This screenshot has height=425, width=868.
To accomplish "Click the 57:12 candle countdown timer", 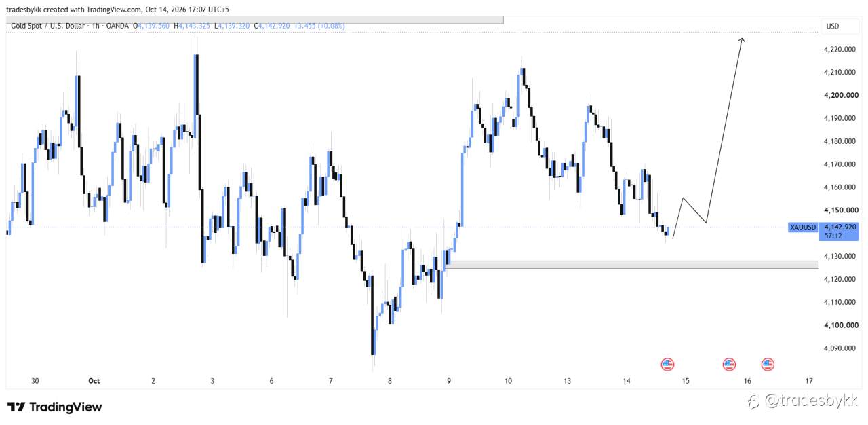I will [833, 236].
